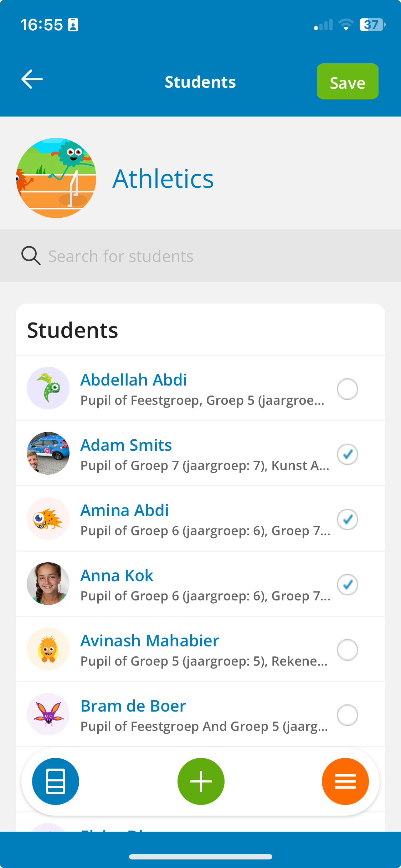The image size is (401, 868).
Task: Save the student selection
Action: 348,81
